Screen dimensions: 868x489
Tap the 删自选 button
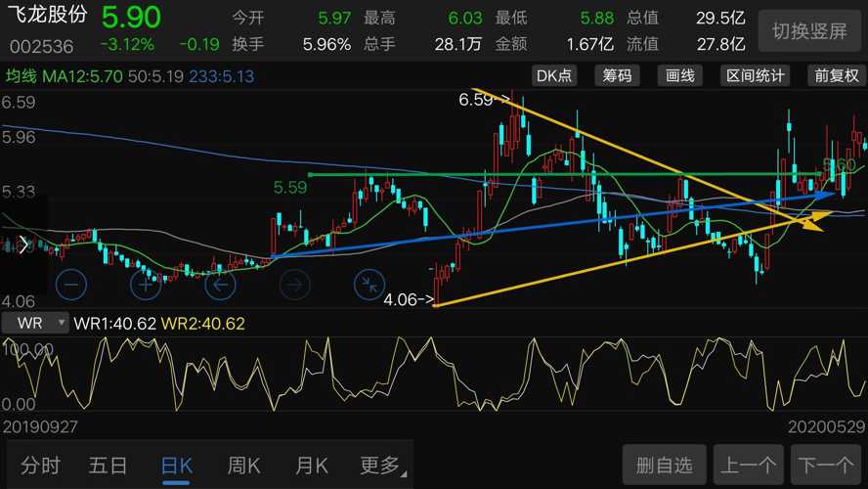pyautogui.click(x=665, y=465)
